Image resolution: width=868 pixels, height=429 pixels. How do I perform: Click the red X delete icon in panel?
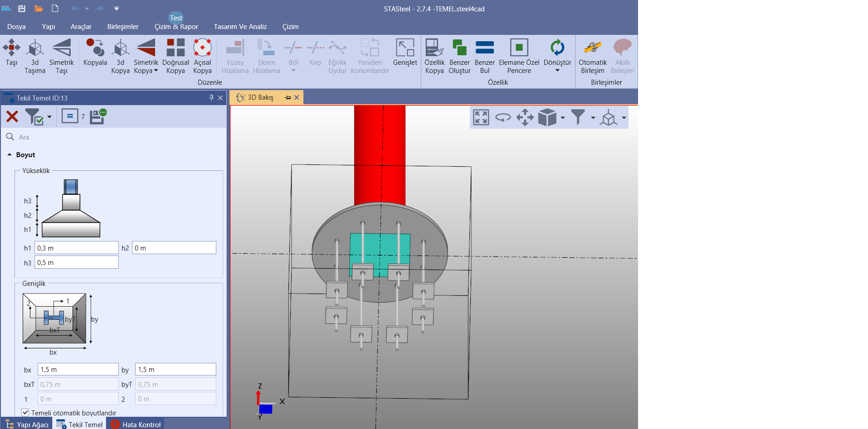[12, 116]
